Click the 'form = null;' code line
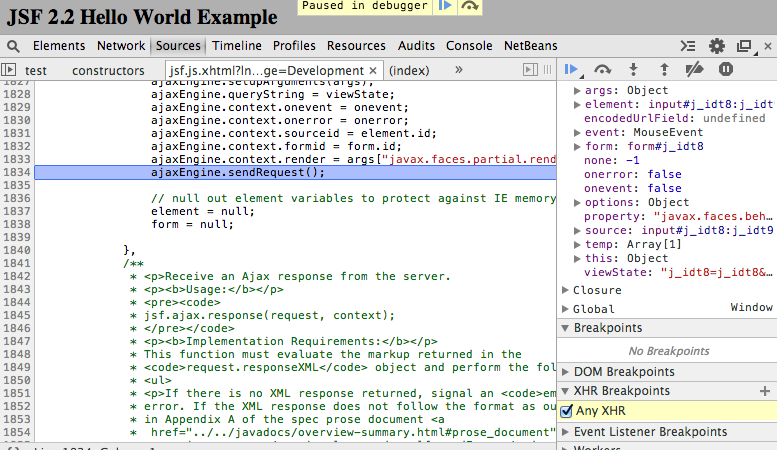 click(192, 224)
